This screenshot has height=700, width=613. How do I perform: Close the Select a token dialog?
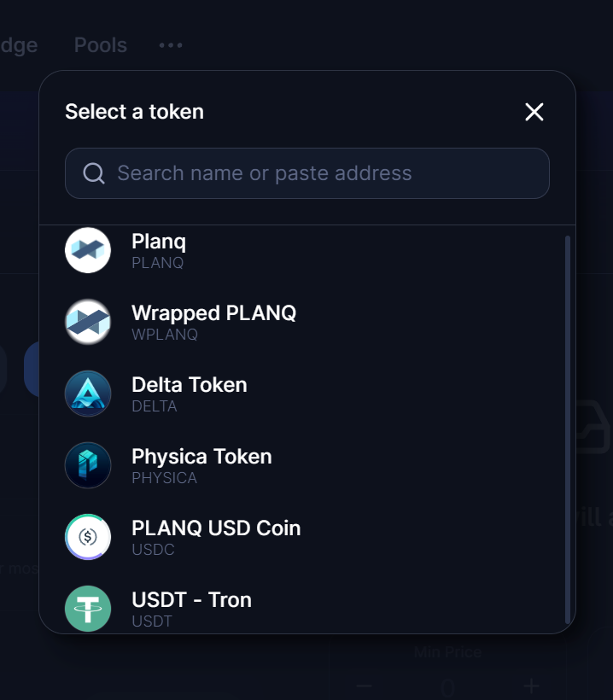[x=534, y=112]
